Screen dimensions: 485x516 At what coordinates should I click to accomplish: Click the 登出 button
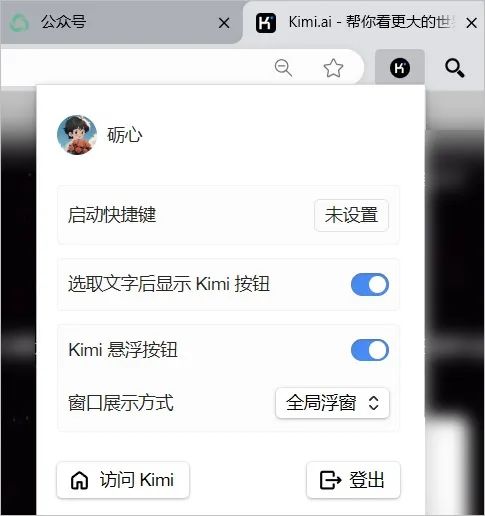[353, 480]
